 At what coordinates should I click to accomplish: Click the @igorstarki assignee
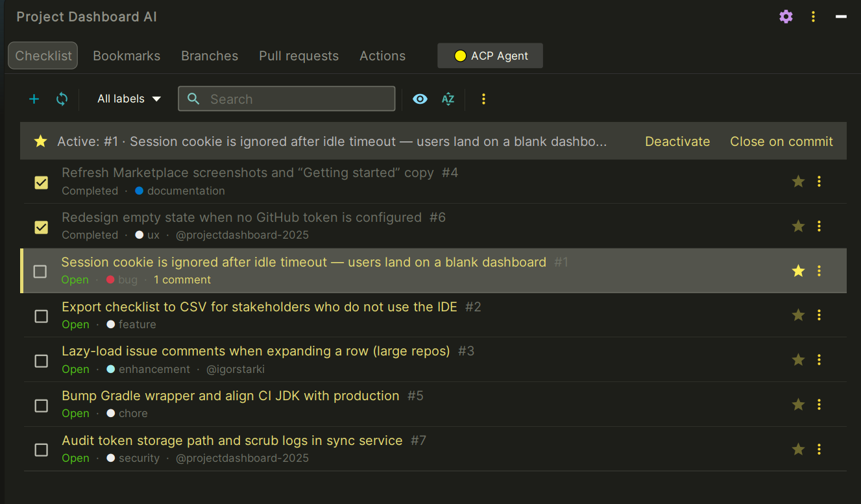click(236, 369)
